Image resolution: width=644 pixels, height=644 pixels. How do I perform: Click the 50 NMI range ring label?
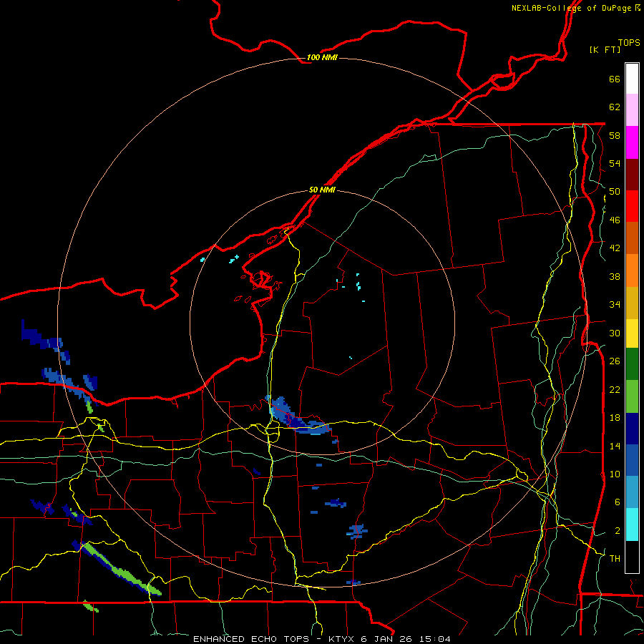(x=322, y=190)
